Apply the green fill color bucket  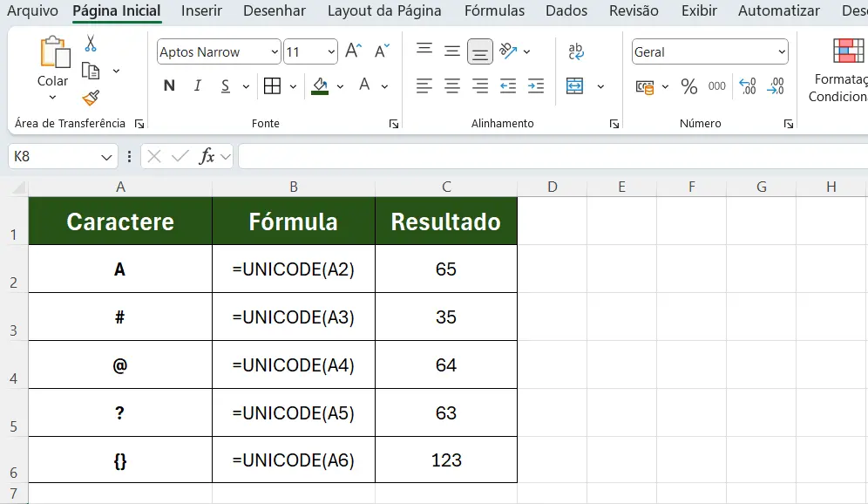point(320,85)
